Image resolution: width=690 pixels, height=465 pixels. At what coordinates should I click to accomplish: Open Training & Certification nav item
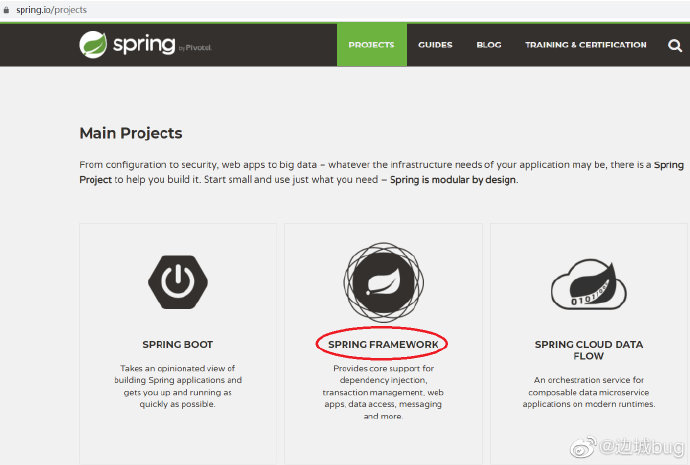click(x=586, y=45)
